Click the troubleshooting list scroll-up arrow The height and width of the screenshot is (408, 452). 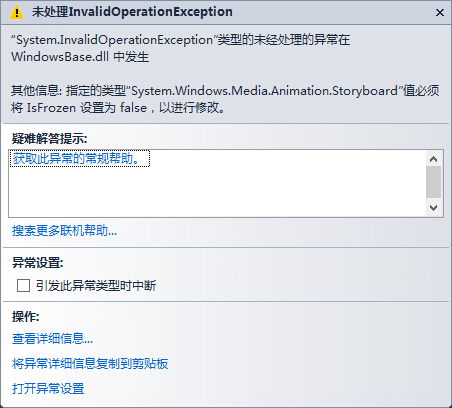[x=433, y=159]
